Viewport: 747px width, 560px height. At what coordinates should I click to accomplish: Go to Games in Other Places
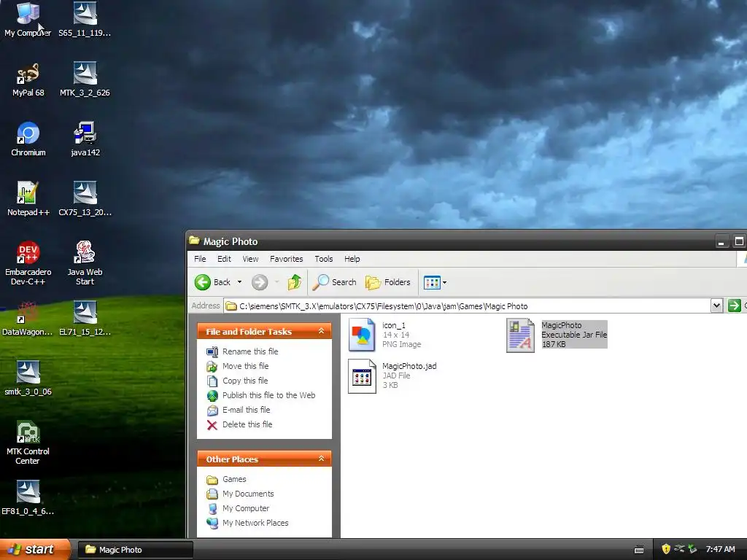[226, 480]
